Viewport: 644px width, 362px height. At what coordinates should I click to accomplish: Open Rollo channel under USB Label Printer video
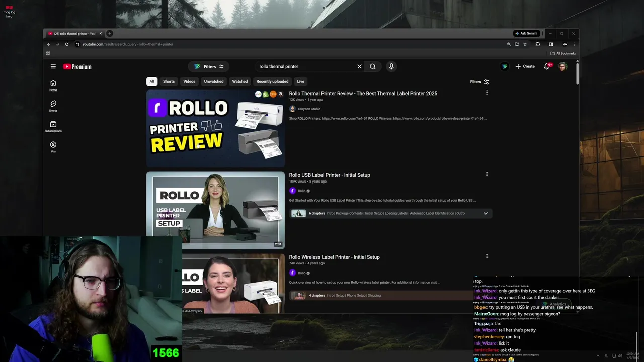301,191
